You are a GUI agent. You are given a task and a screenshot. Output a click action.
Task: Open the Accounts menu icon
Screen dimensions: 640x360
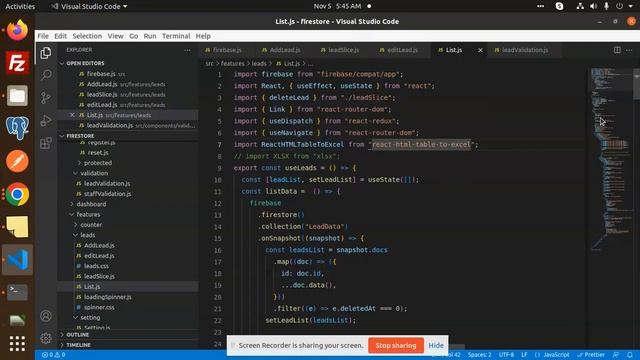[46, 316]
